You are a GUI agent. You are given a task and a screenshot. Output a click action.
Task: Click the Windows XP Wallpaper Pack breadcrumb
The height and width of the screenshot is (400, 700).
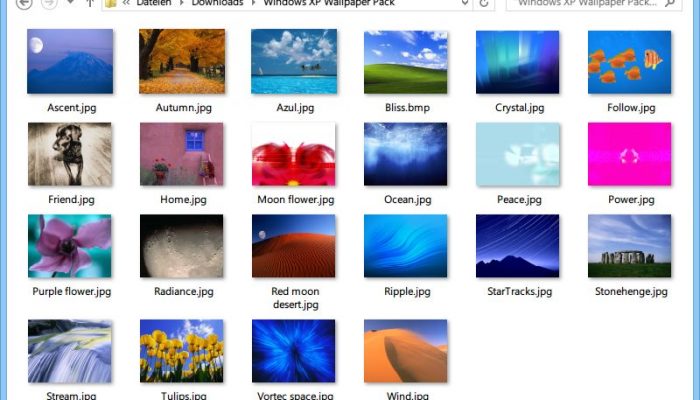[x=329, y=3]
